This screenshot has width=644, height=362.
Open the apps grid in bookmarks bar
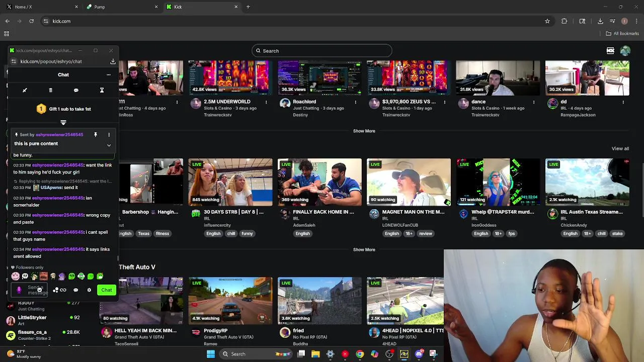[x=7, y=34]
